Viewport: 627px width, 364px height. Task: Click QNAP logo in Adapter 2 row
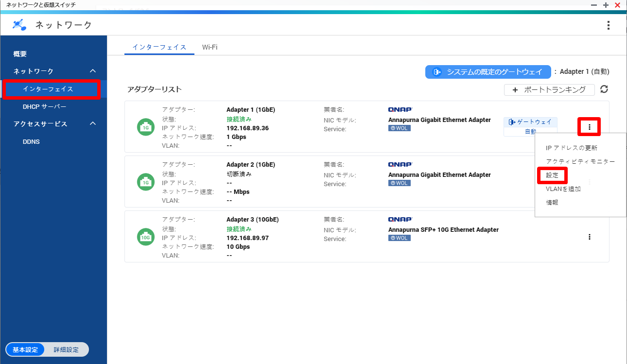(401, 164)
